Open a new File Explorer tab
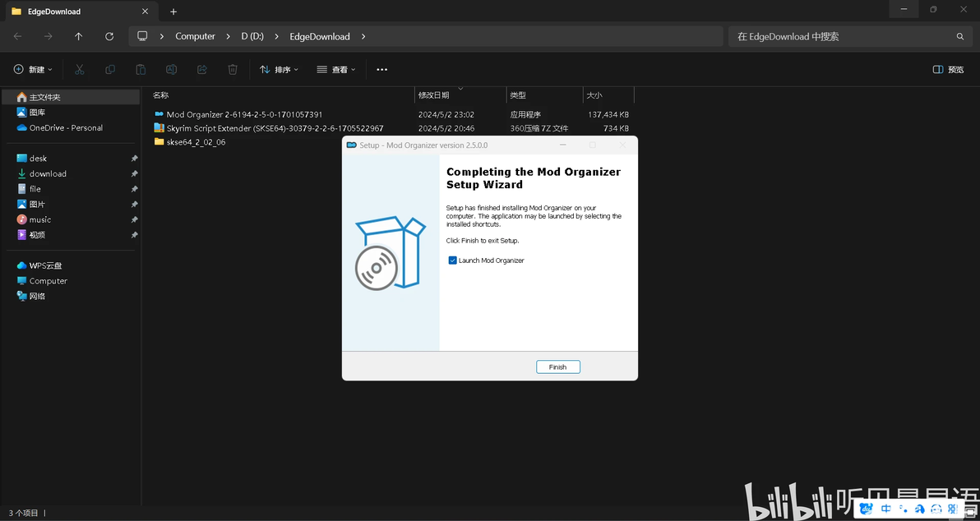Screen dimensions: 980x521 [x=173, y=12]
